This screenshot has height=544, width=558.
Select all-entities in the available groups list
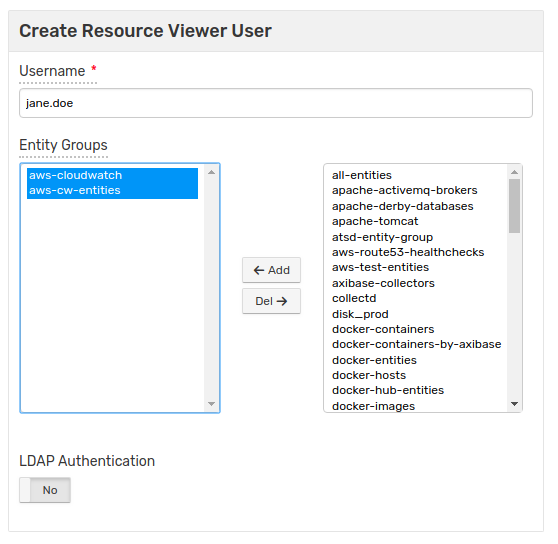362,175
